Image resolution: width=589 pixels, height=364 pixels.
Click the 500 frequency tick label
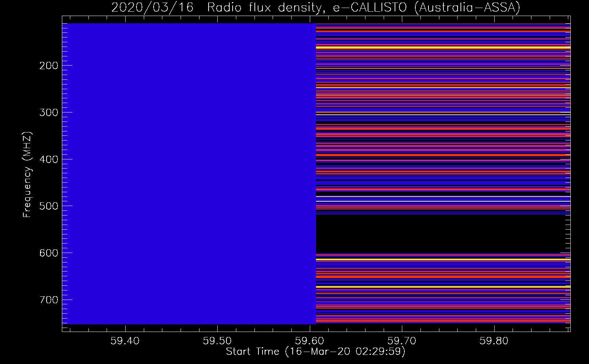tap(49, 206)
